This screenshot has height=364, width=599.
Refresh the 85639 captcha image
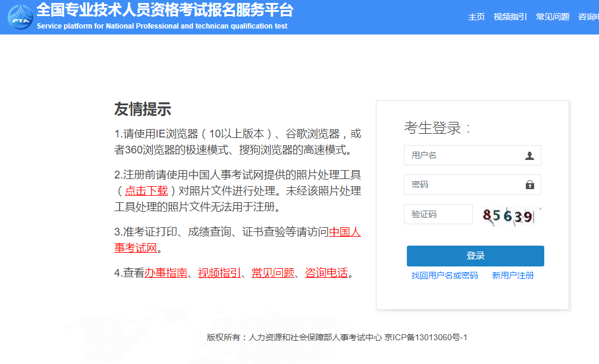click(511, 216)
